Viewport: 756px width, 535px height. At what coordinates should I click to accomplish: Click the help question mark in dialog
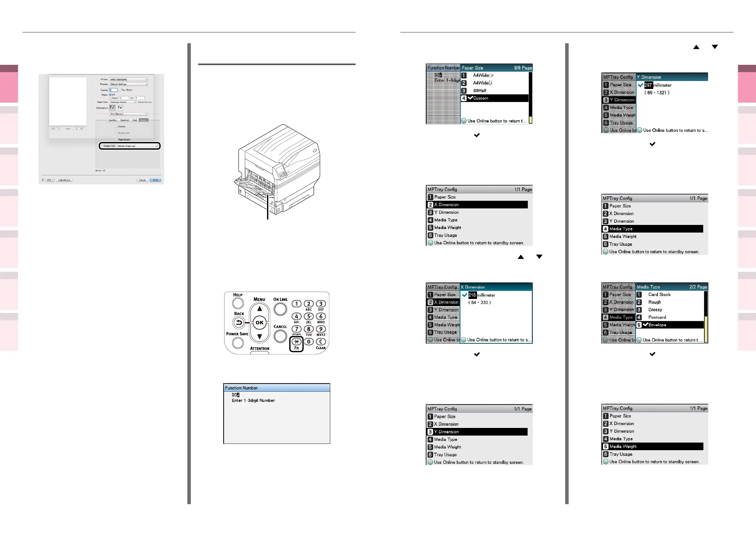tap(43, 180)
